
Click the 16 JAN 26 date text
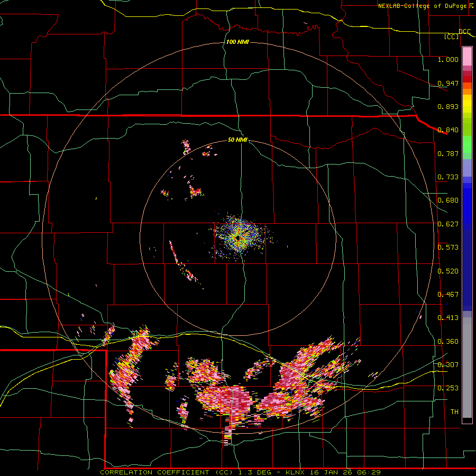click(x=331, y=472)
